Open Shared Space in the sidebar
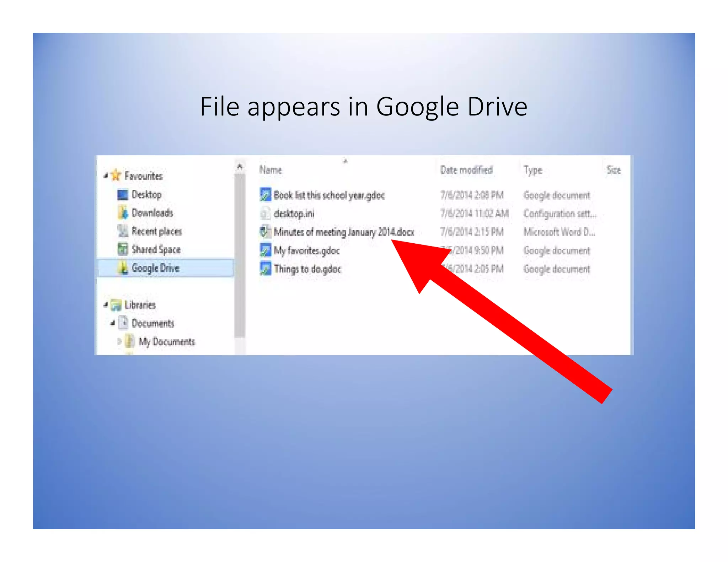The image size is (728, 562). tap(156, 250)
